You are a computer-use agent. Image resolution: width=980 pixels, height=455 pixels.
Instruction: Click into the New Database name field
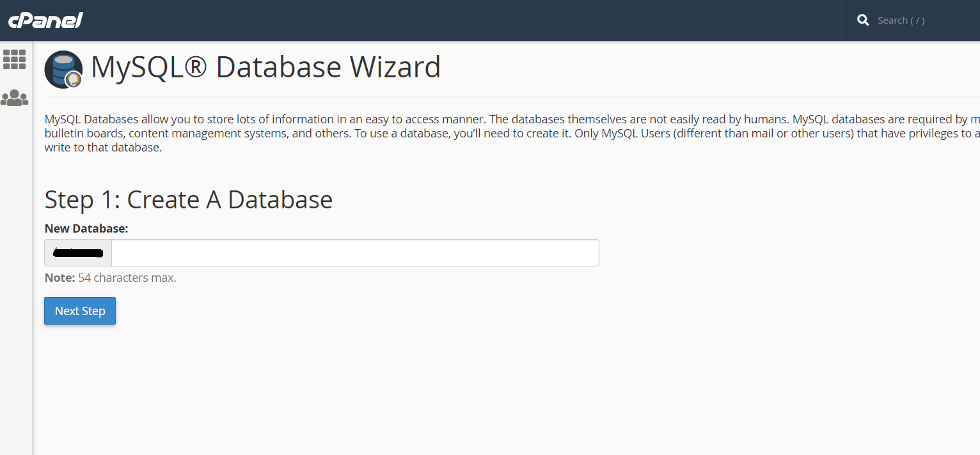point(355,253)
